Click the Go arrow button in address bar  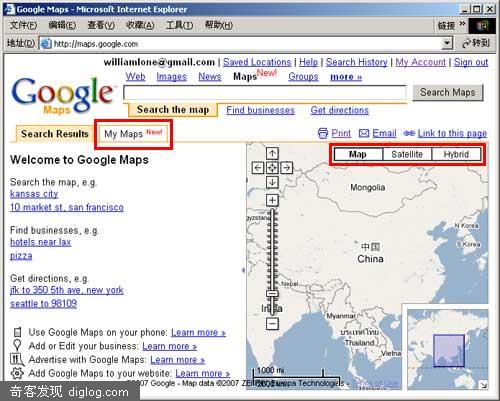pos(476,43)
